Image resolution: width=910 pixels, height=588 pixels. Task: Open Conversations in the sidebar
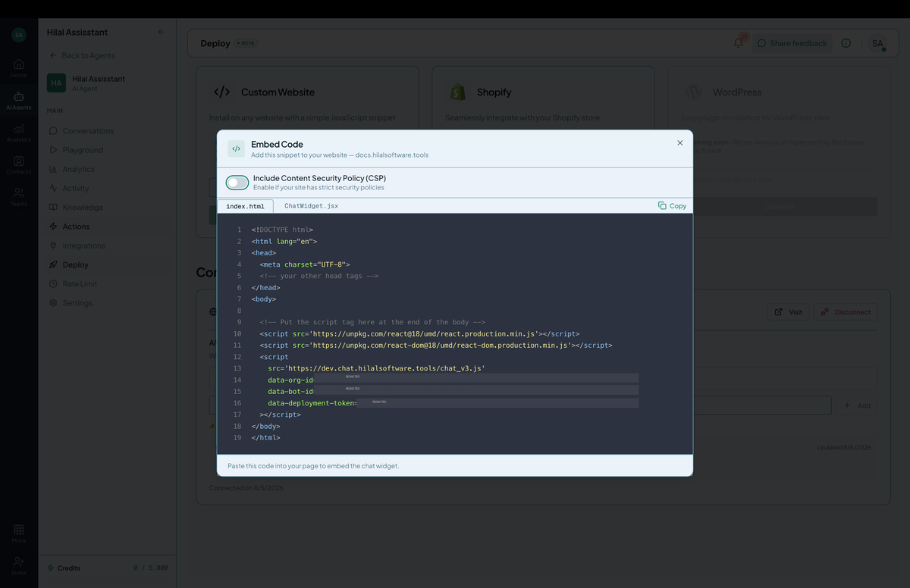pyautogui.click(x=107, y=130)
